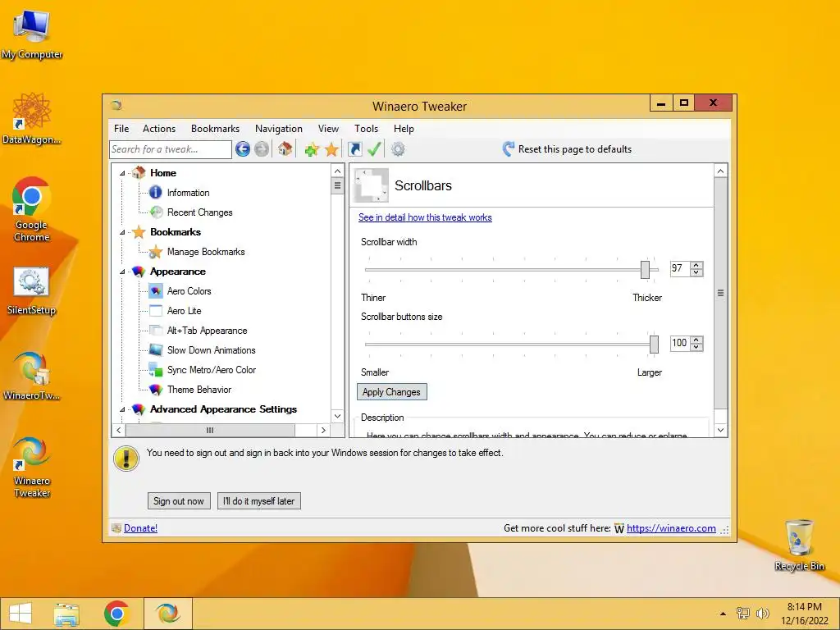Add bookmark with the green plus star icon
The image size is (840, 630).
[x=312, y=149]
